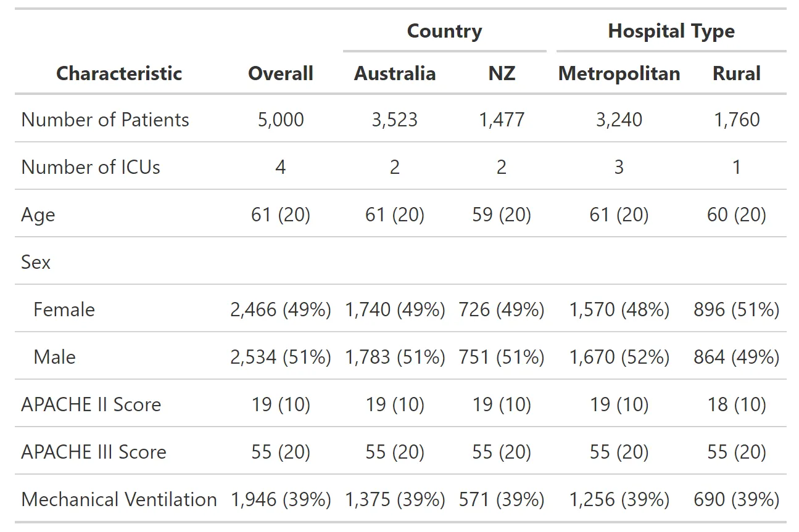This screenshot has height=532, width=799.
Task: Select the Country spanning header
Action: (444, 31)
